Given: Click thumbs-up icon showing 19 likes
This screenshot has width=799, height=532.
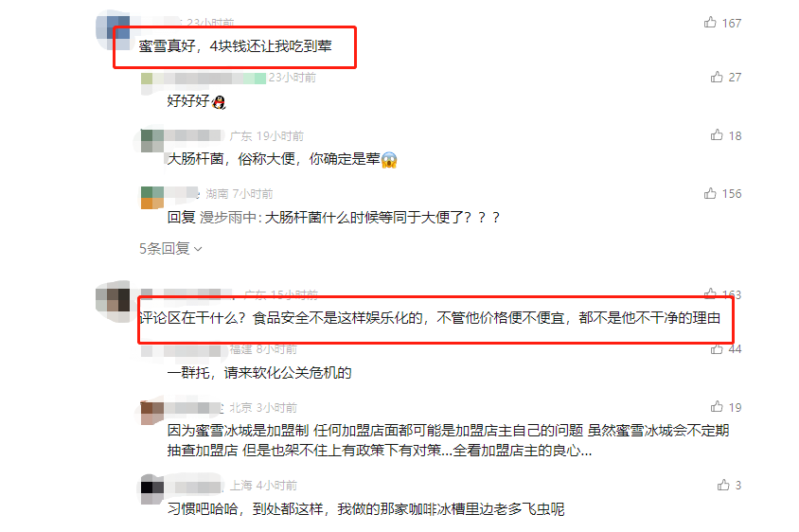Looking at the screenshot, I should pos(717,407).
